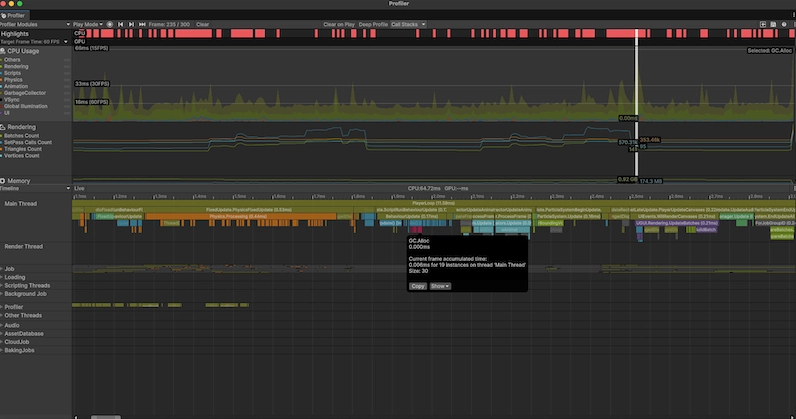The width and height of the screenshot is (796, 419).
Task: Select the UGUI.Rendering.UpdateBatches sample
Action: point(677,223)
